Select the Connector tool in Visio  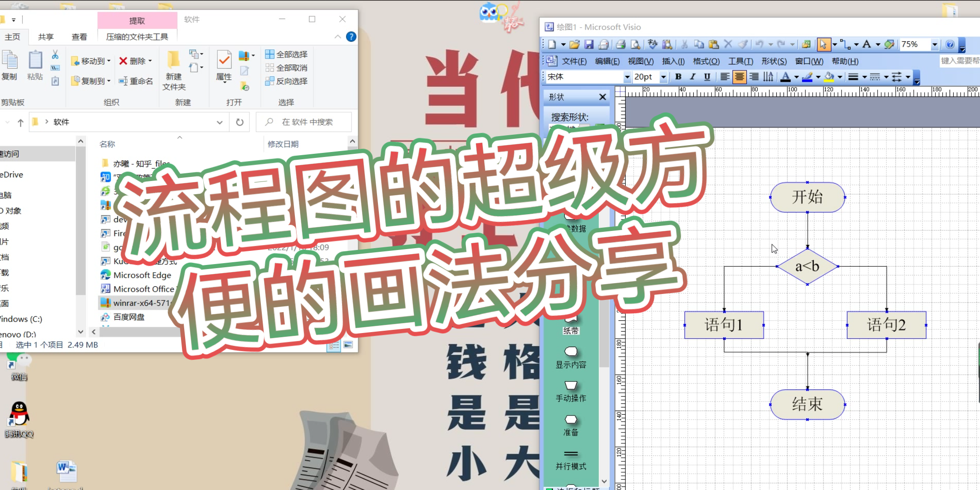[x=845, y=44]
